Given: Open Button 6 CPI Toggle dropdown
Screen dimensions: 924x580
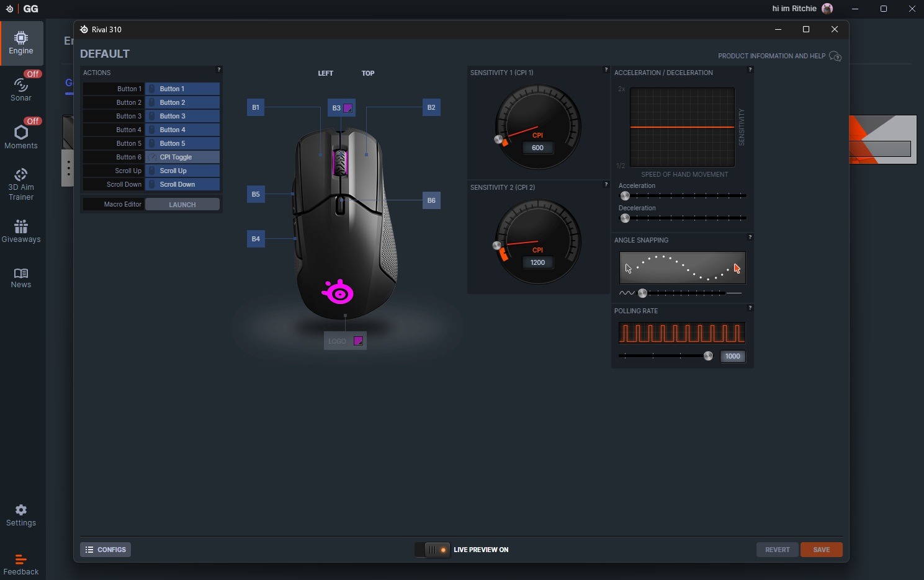Looking at the screenshot, I should coord(182,157).
